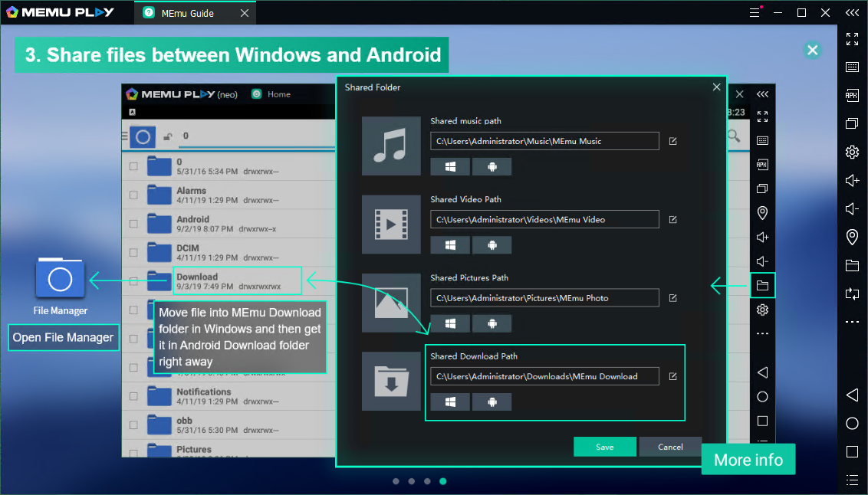
Task: Tap Android recents square in outer sidebar
Action: [x=852, y=452]
